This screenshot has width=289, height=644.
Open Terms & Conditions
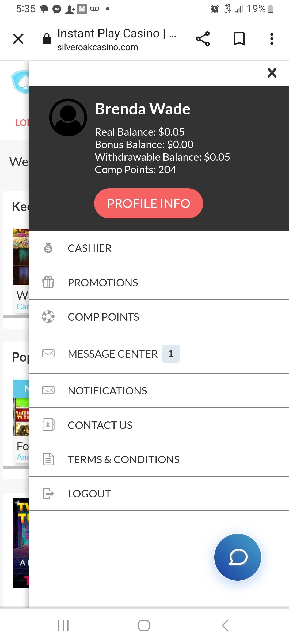123,459
